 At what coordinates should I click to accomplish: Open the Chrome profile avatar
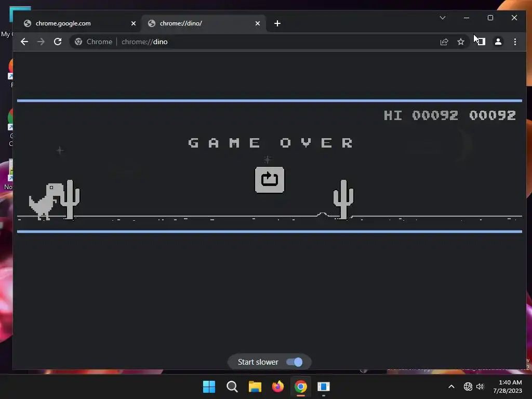[x=498, y=42]
